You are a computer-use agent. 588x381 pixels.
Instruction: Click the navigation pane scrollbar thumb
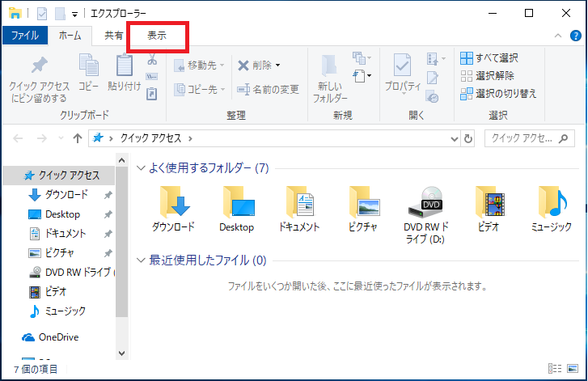pos(122,242)
